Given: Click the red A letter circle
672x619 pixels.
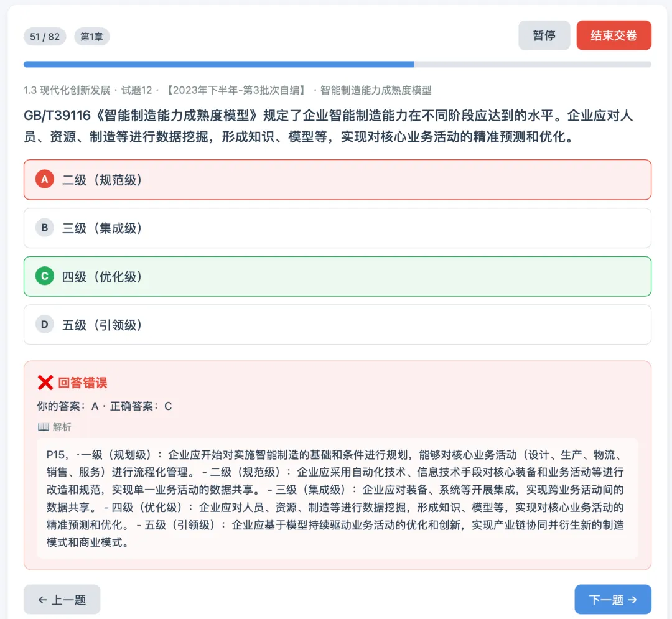Looking at the screenshot, I should pyautogui.click(x=45, y=180).
